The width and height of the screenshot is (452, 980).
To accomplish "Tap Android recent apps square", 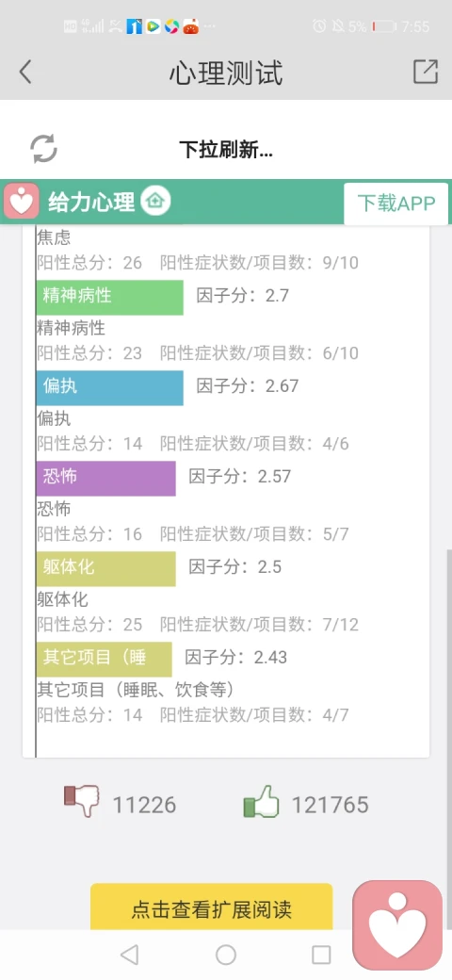I will coord(321,955).
